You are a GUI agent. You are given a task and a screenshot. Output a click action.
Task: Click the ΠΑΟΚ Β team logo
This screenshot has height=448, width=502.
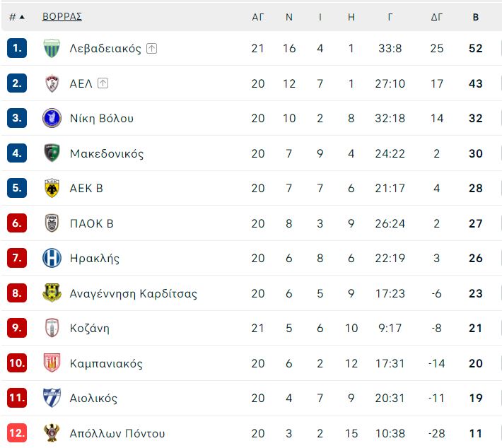click(x=52, y=223)
